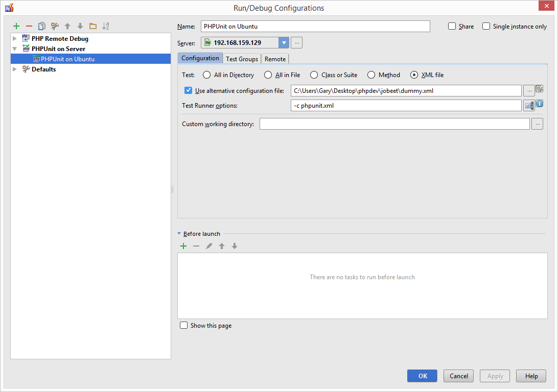This screenshot has height=392, width=558.
Task: Uncheck Use alternative configuration file
Action: click(x=188, y=90)
